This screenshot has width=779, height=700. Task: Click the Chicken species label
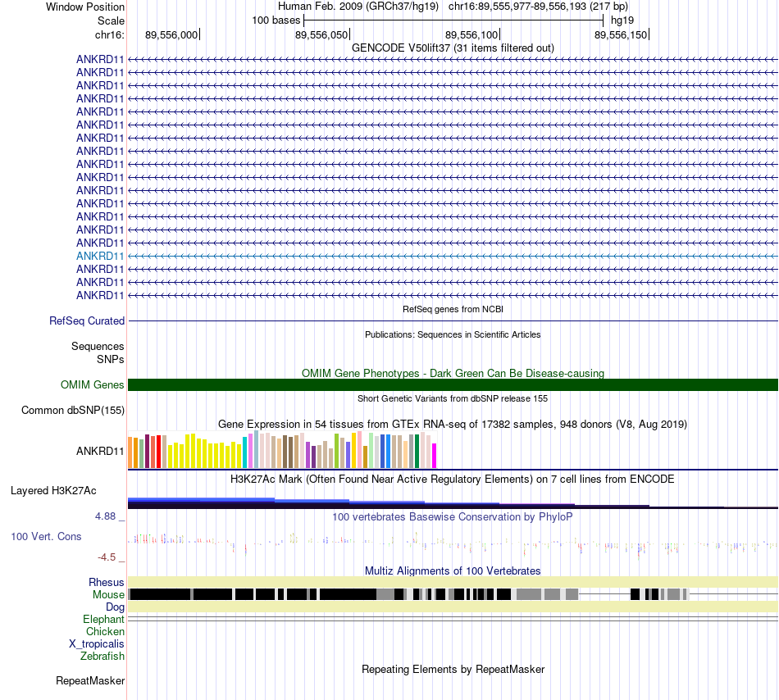tap(105, 631)
